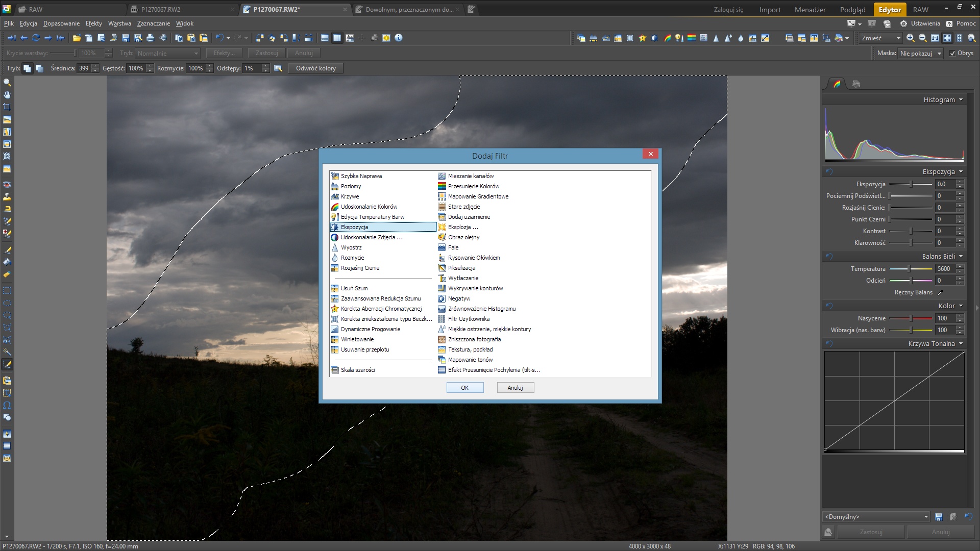The height and width of the screenshot is (551, 980).
Task: Open the Maska dropdown
Action: point(920,53)
